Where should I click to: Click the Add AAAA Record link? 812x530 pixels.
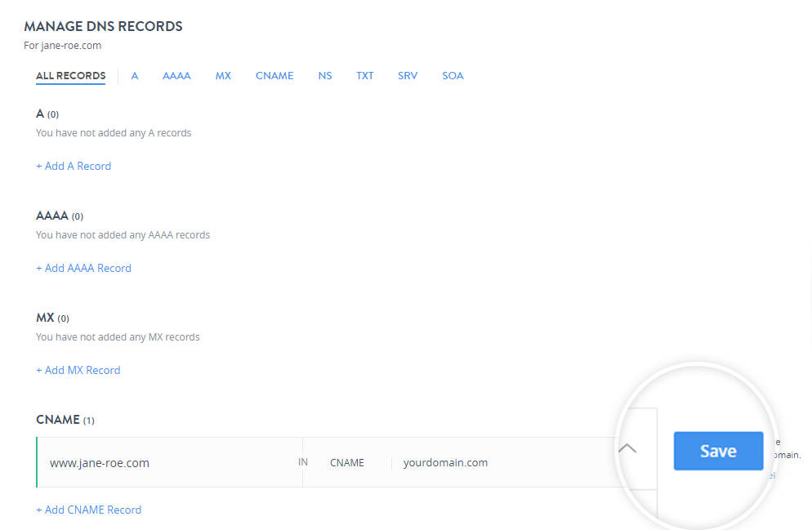pyautogui.click(x=83, y=268)
